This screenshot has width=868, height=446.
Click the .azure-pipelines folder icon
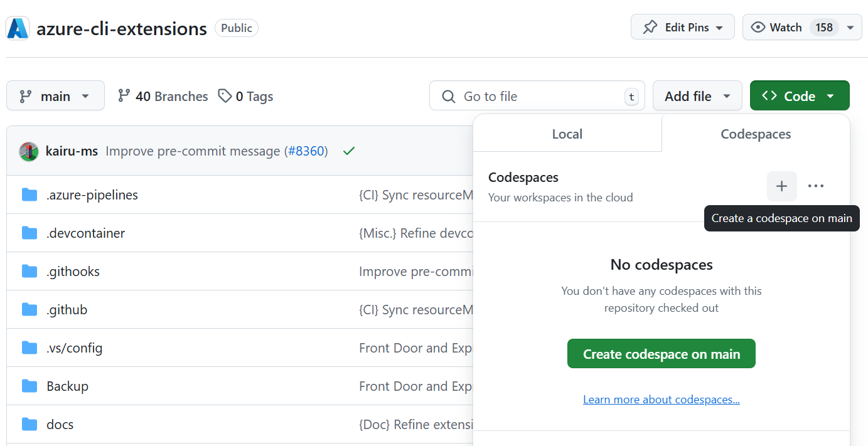[29, 195]
